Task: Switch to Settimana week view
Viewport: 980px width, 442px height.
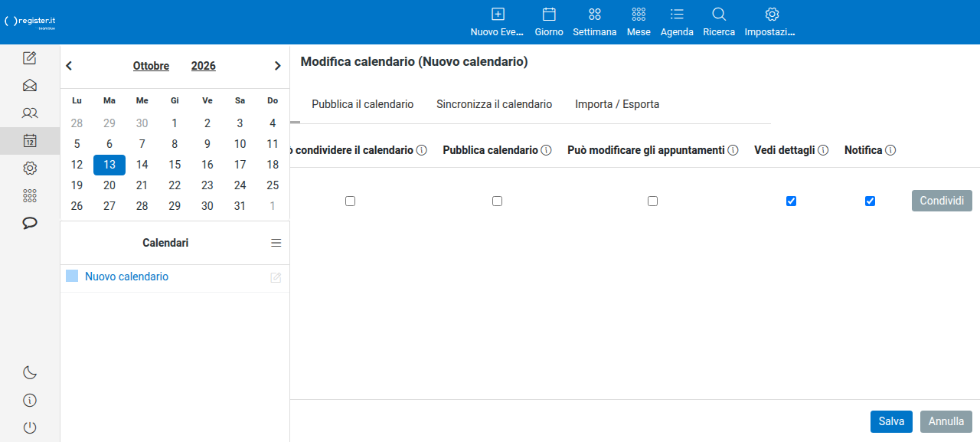Action: (x=594, y=21)
